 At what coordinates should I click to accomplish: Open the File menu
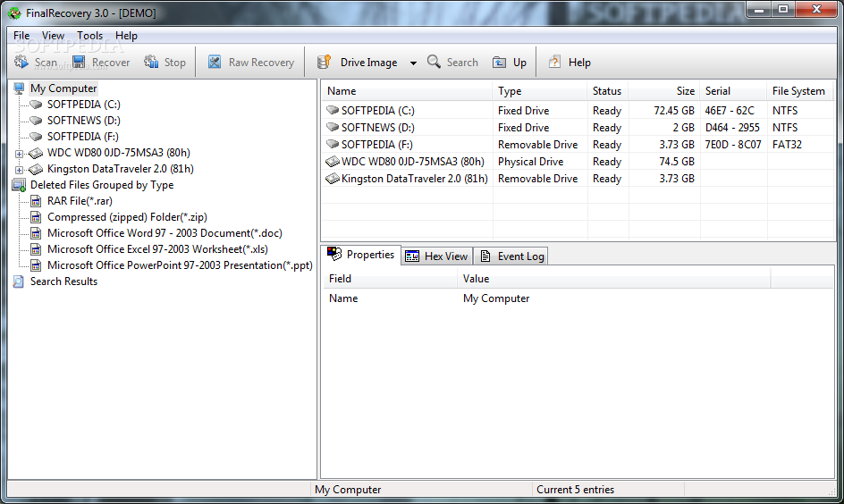pos(21,36)
